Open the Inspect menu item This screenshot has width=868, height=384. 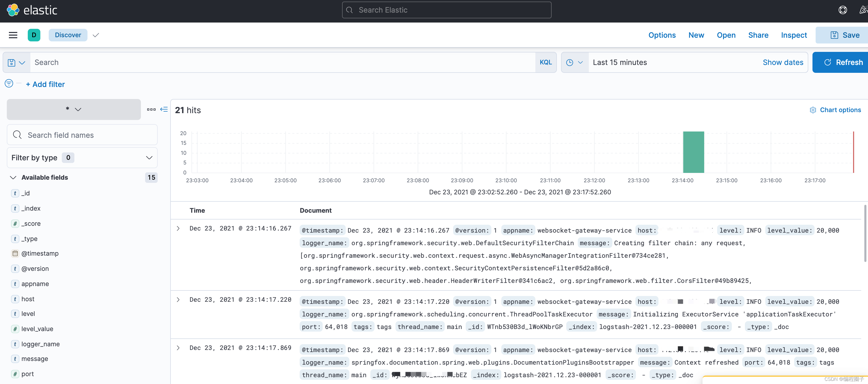tap(794, 35)
